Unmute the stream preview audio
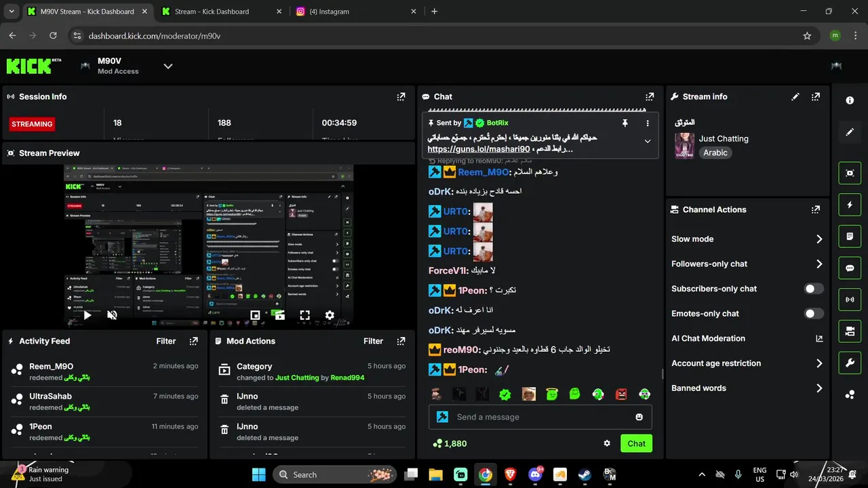 [113, 315]
